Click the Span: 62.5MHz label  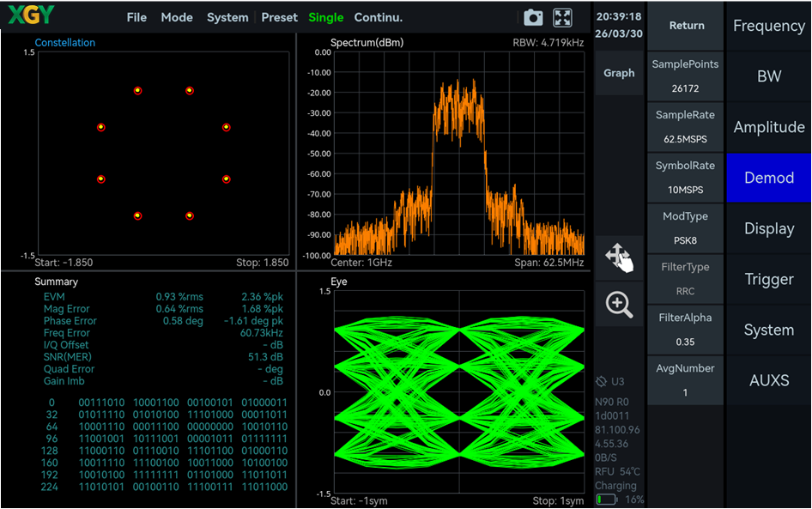549,263
